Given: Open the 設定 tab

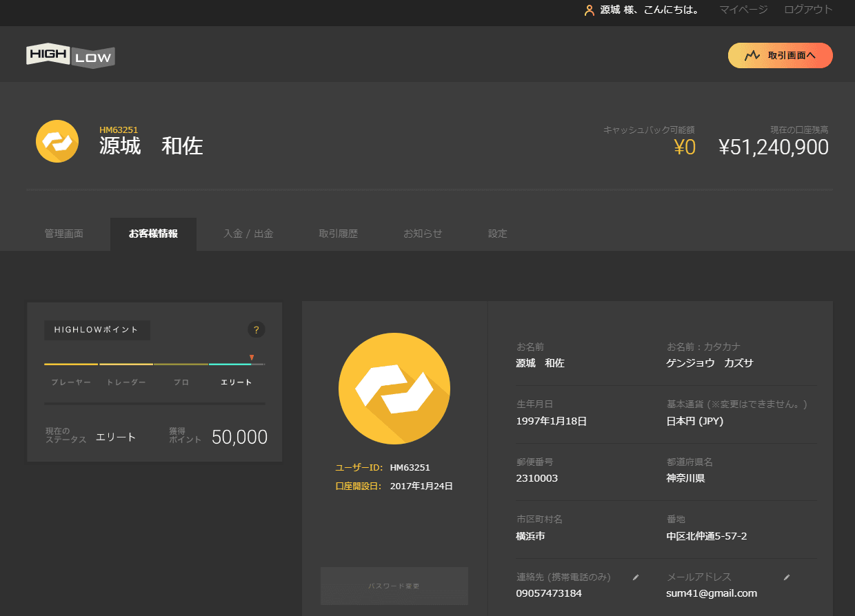Looking at the screenshot, I should point(498,234).
